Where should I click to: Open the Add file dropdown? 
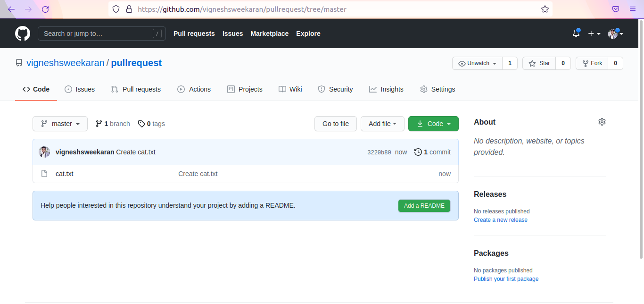point(382,124)
